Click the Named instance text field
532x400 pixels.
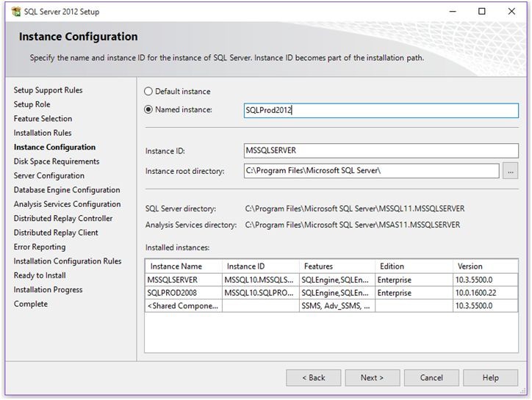click(381, 111)
